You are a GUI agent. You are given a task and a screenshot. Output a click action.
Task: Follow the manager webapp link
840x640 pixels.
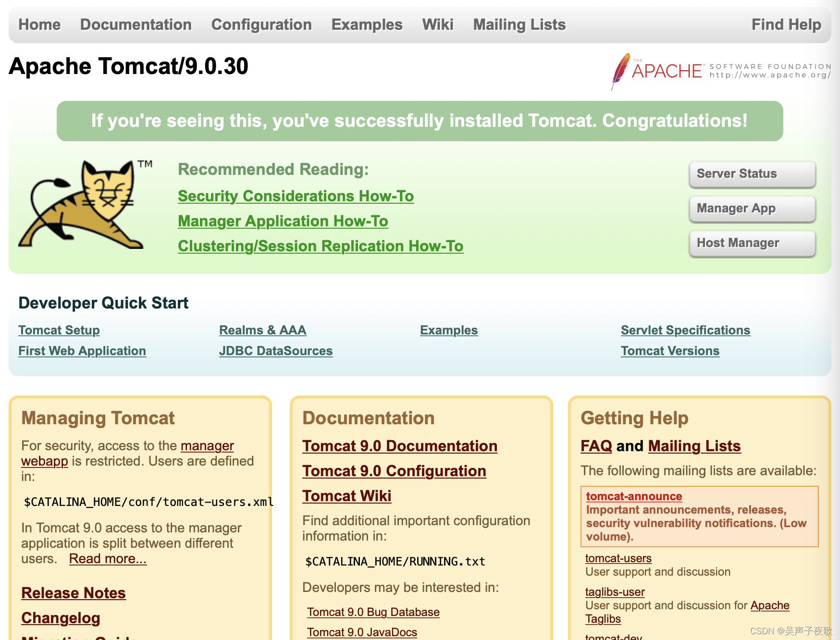207,446
